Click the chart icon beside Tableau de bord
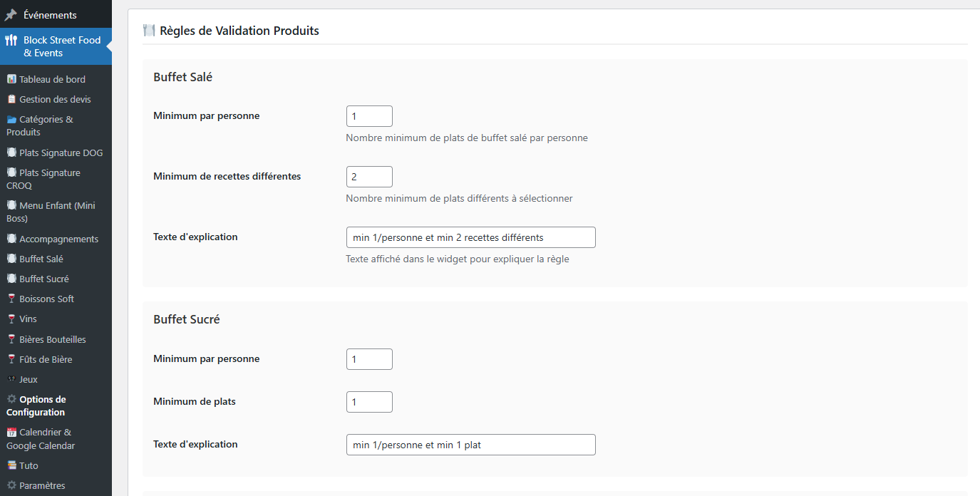This screenshot has width=980, height=496. point(11,79)
